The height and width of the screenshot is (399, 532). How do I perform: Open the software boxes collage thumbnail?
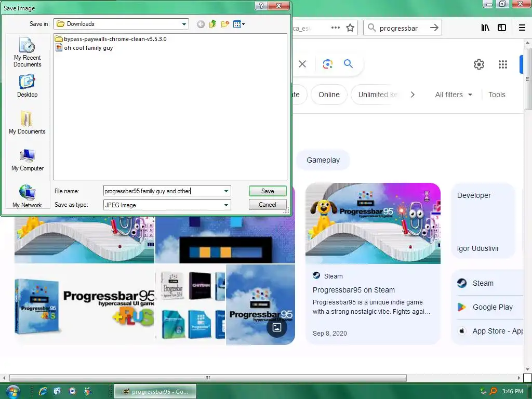(190, 305)
